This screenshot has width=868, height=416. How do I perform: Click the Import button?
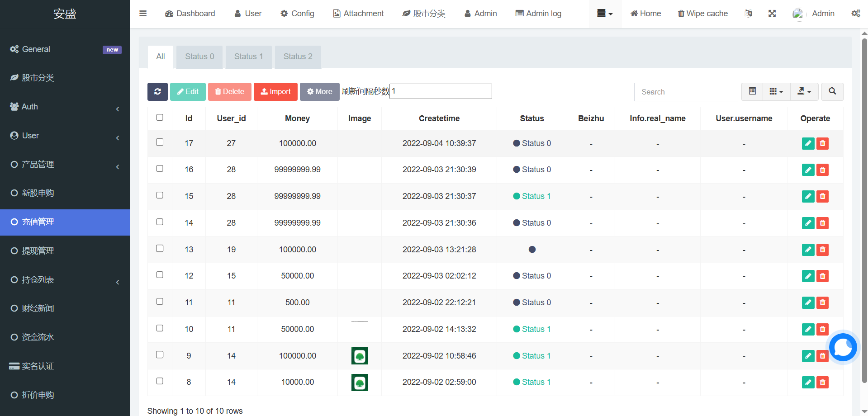275,92
